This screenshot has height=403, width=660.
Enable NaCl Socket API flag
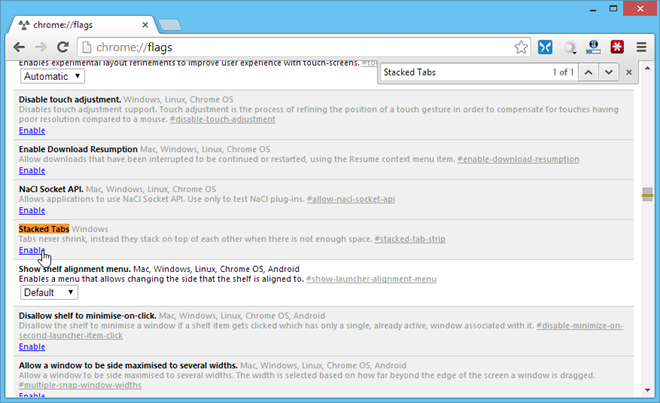pyautogui.click(x=31, y=210)
